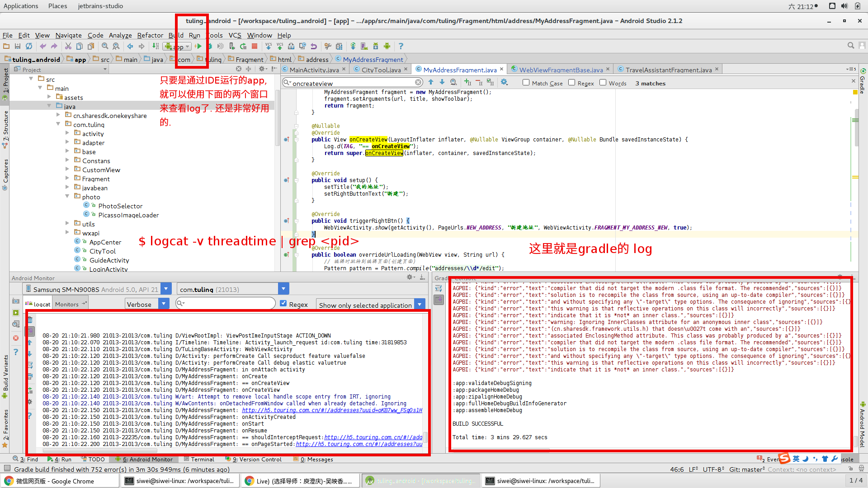Uncheck the Regex checkbox in logcat
The width and height of the screenshot is (868, 488).
(x=283, y=304)
